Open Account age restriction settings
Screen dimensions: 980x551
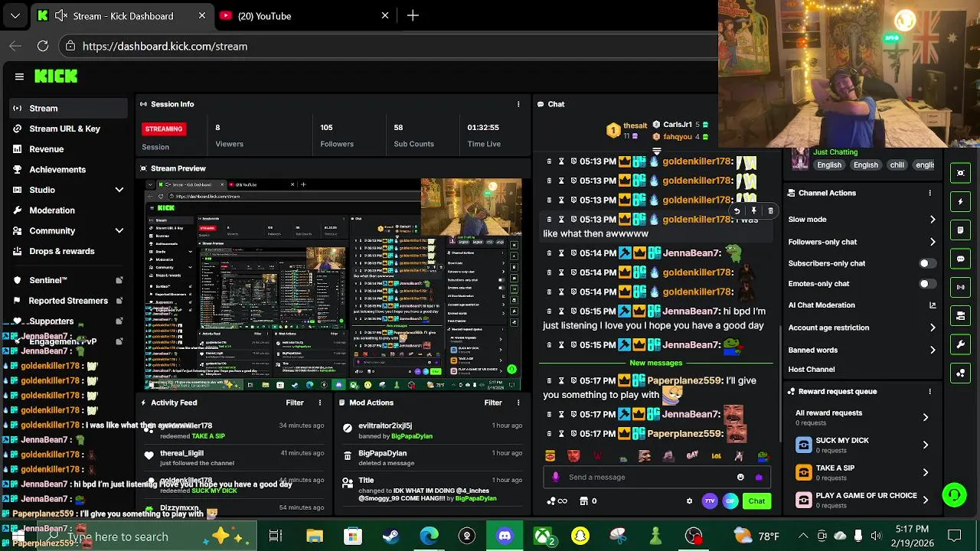point(862,328)
